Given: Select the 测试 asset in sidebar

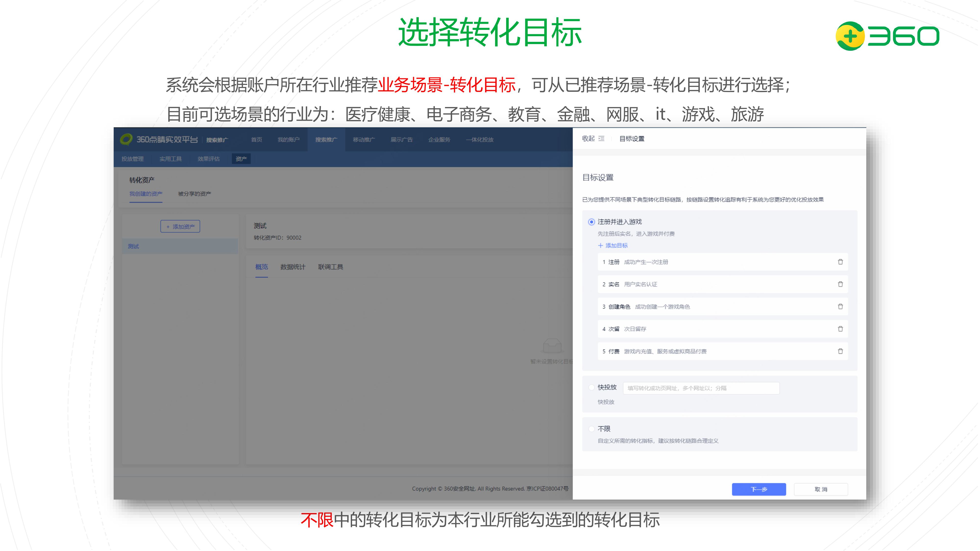Looking at the screenshot, I should (x=180, y=246).
